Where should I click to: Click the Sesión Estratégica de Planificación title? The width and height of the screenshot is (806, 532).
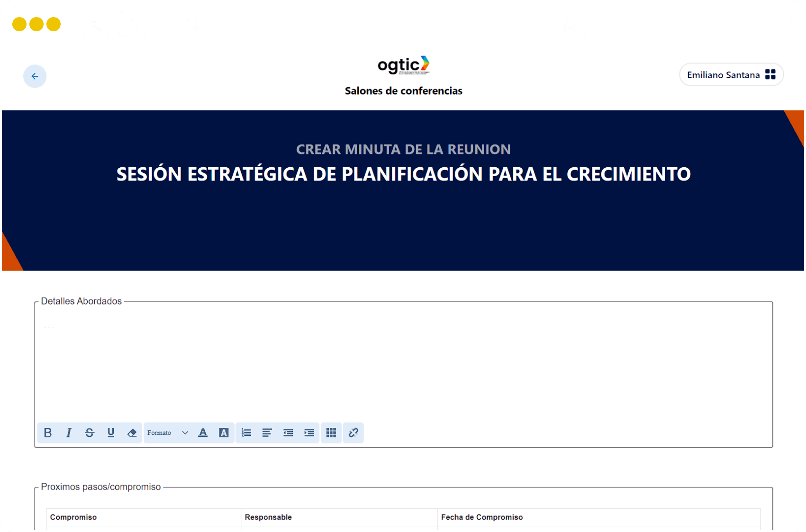[x=404, y=174]
